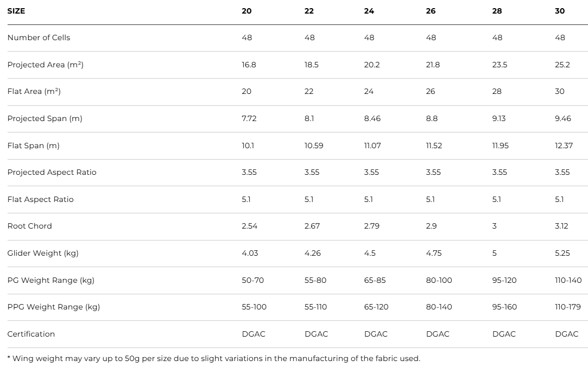588x373 pixels.
Task: Click the Flat Area row label
Action: 34,91
